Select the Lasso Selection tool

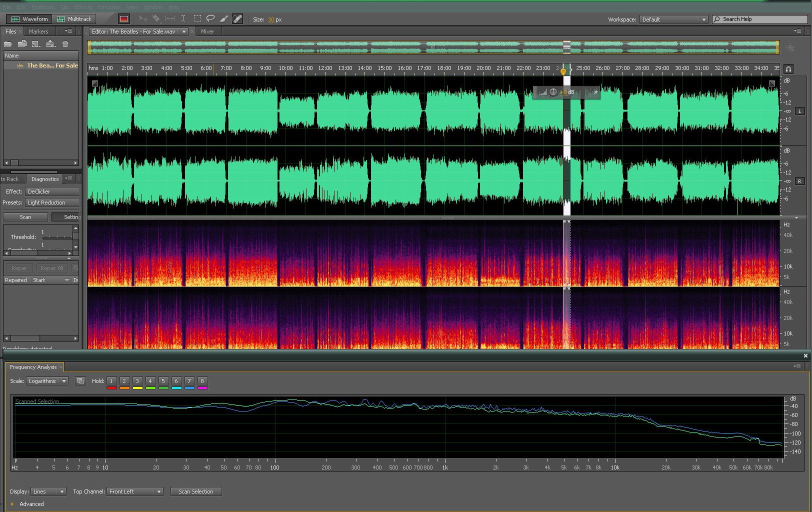click(x=210, y=19)
